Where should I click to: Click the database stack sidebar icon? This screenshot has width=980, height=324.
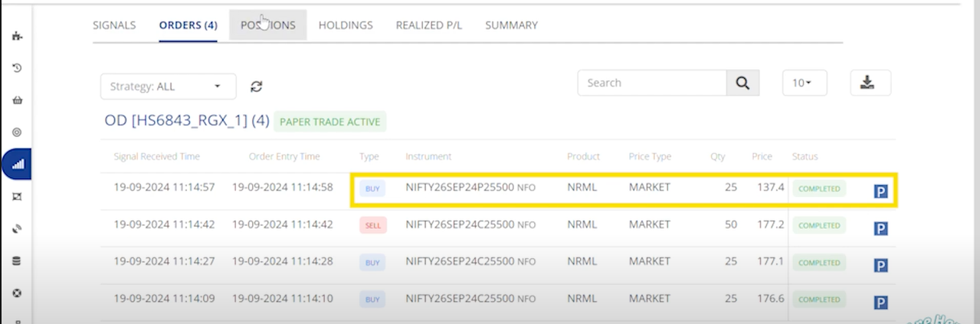17,261
